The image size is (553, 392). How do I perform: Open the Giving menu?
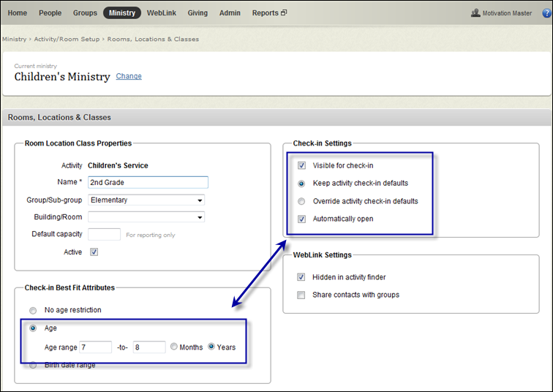pyautogui.click(x=197, y=13)
